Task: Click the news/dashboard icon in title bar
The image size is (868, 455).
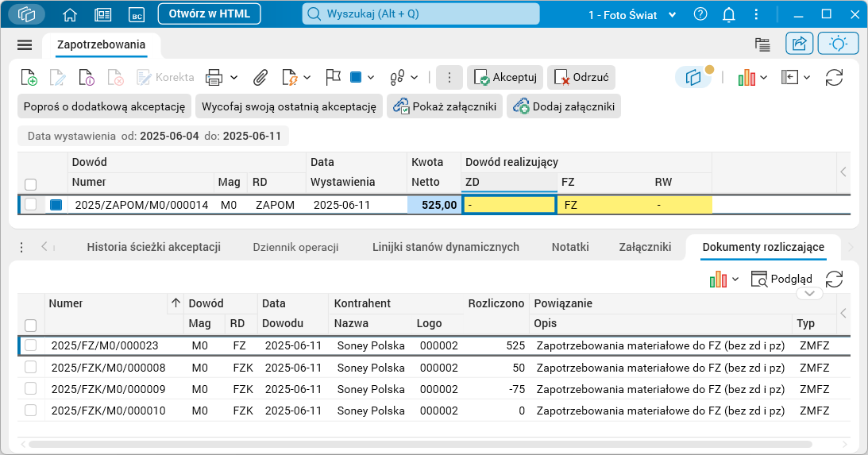Action: [x=103, y=14]
